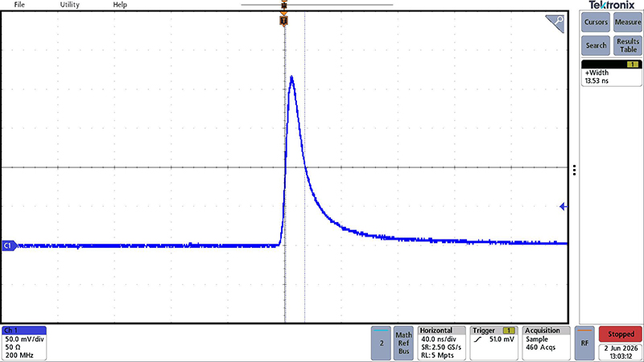Open the Ch 1 vertical settings badge
Viewport: 644px width, 362px height.
[24, 343]
